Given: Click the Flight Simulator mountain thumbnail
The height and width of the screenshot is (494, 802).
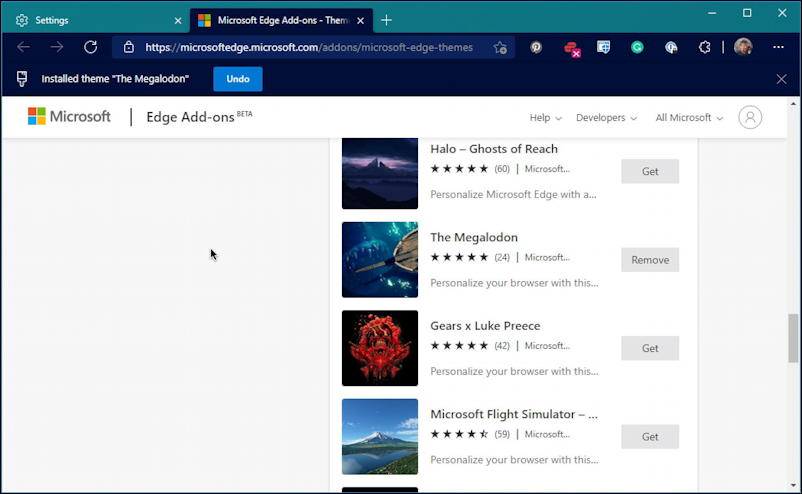Looking at the screenshot, I should [380, 437].
